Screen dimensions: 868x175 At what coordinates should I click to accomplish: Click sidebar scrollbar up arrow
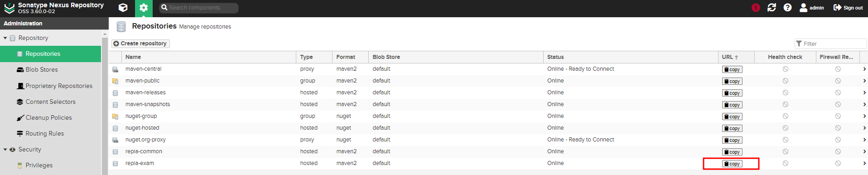(x=105, y=34)
